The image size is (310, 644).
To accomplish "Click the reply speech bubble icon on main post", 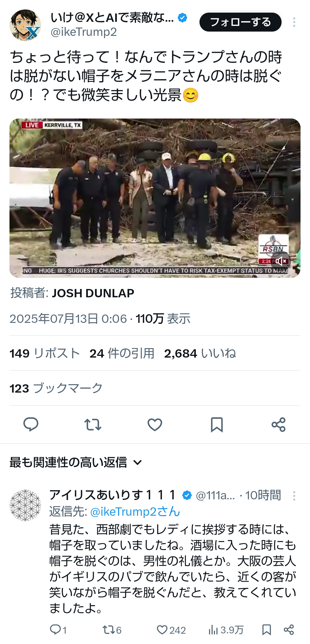I will click(31, 424).
